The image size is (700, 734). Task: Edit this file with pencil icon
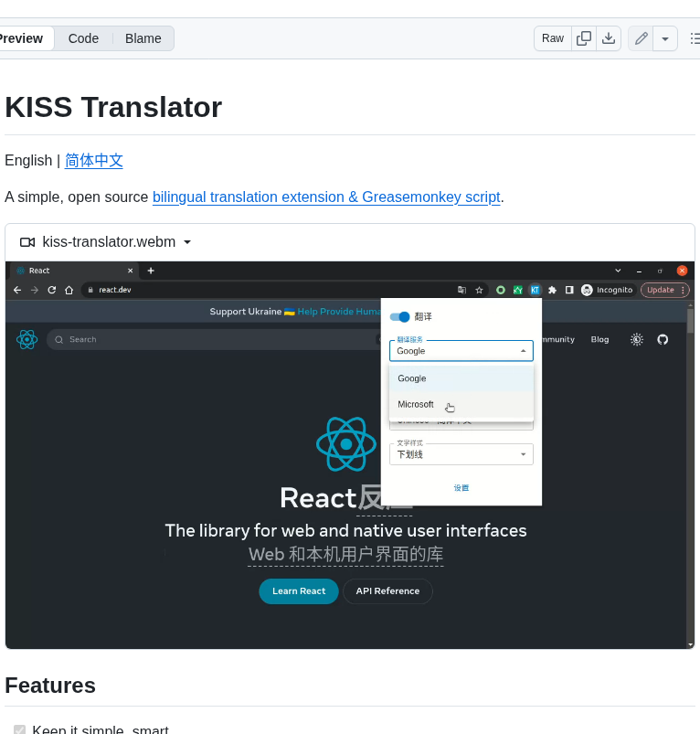[641, 38]
